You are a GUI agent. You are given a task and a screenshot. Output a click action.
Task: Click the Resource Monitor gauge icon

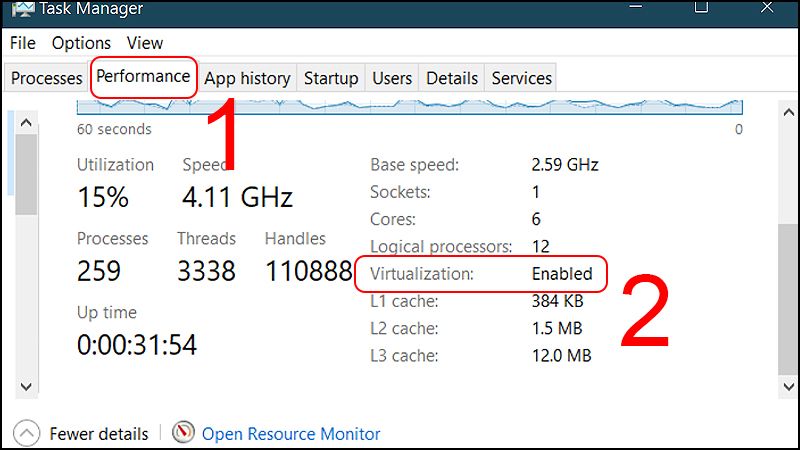click(x=183, y=433)
